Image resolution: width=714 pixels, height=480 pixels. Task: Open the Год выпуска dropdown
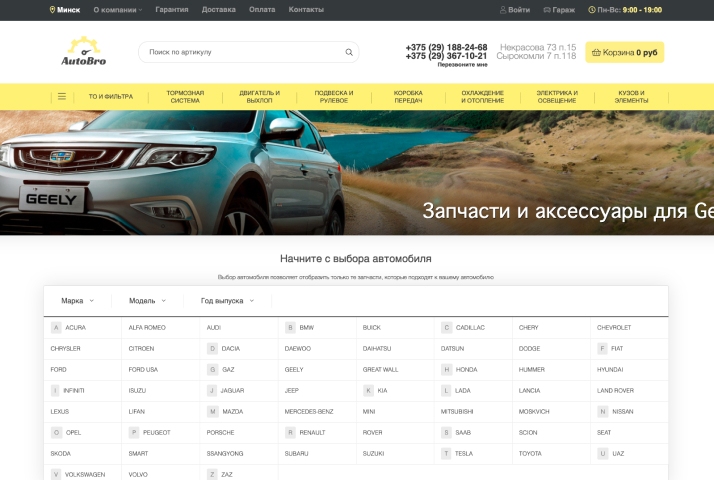point(227,300)
